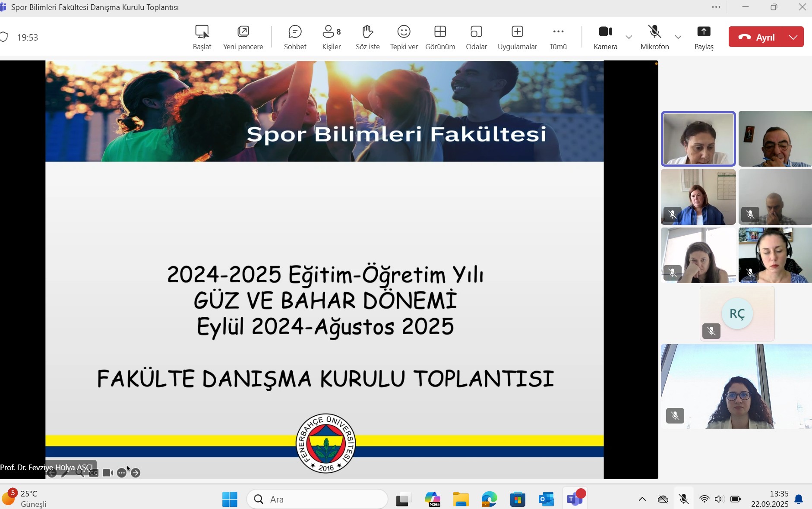
Task: Open Odalar breakout rooms
Action: pyautogui.click(x=476, y=37)
